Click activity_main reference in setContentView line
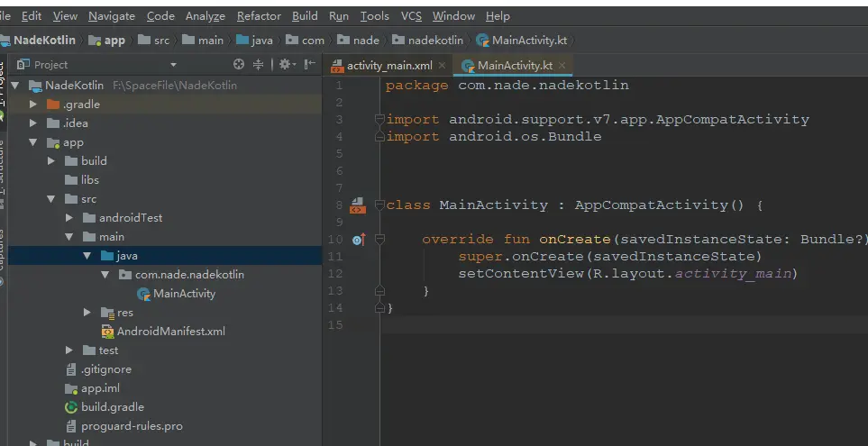 click(x=734, y=273)
